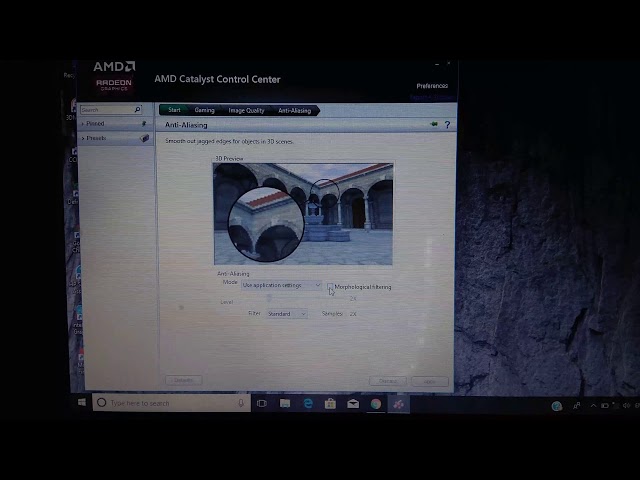Click the 'Samples:' label
The image size is (640, 480).
pyautogui.click(x=332, y=313)
